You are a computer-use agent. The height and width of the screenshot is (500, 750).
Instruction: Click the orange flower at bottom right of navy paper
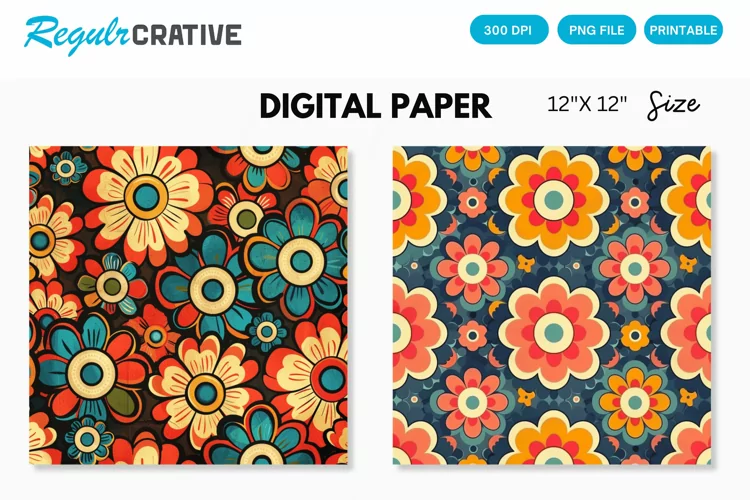[635, 402]
